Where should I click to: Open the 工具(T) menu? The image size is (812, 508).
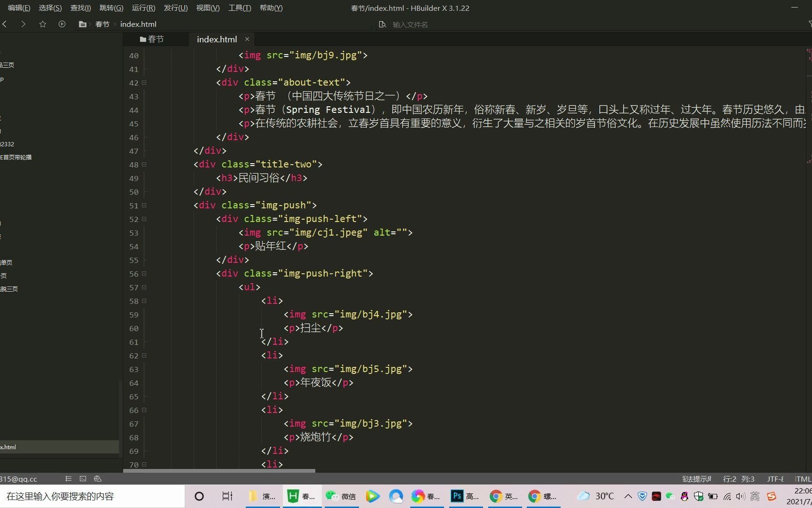pyautogui.click(x=240, y=8)
